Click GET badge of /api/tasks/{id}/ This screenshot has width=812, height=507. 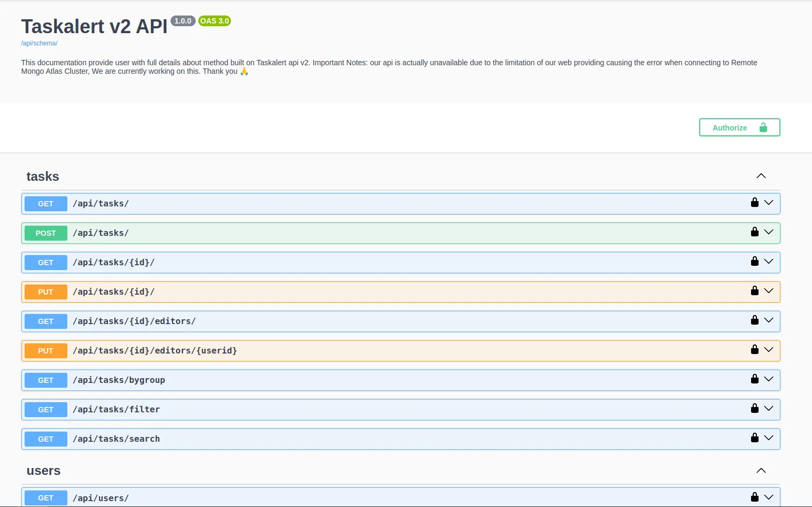46,263
